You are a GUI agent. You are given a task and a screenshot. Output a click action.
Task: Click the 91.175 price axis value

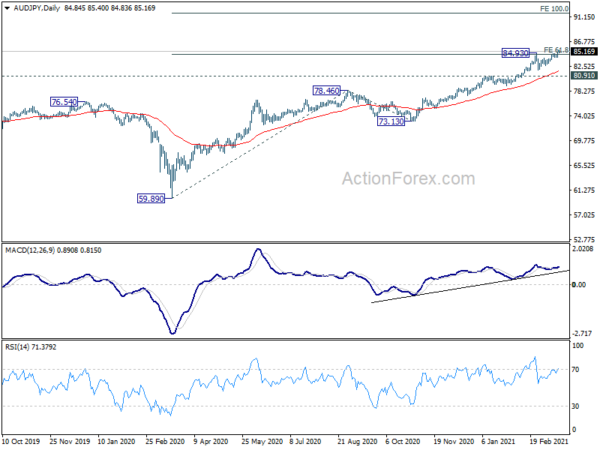tap(584, 18)
